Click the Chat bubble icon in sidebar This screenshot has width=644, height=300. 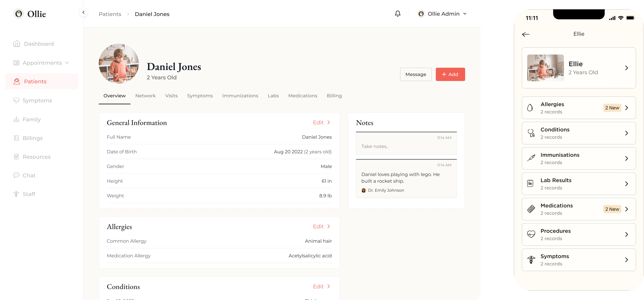16,175
